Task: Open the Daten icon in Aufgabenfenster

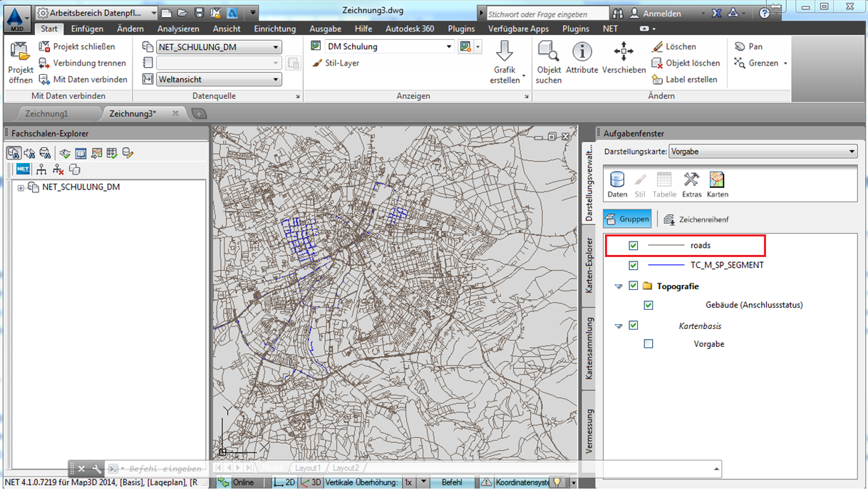Action: (617, 184)
